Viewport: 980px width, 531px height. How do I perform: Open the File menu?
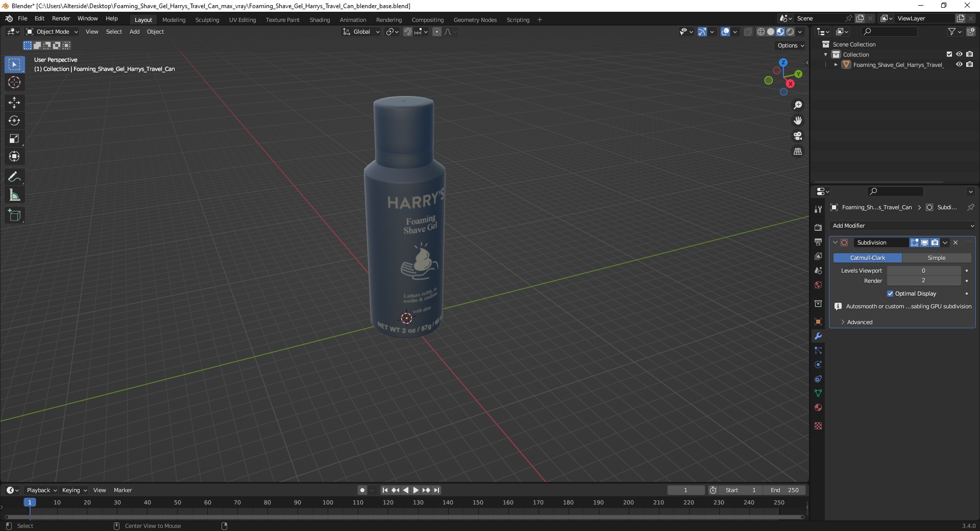tap(22, 18)
